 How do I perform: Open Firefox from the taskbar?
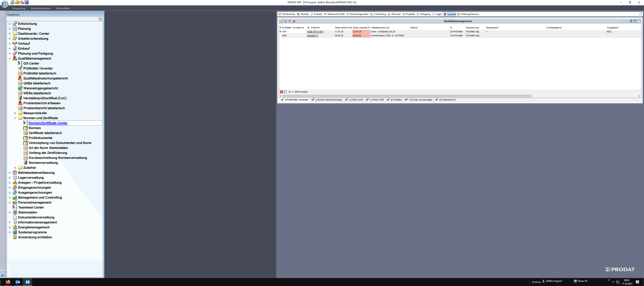pos(8,282)
